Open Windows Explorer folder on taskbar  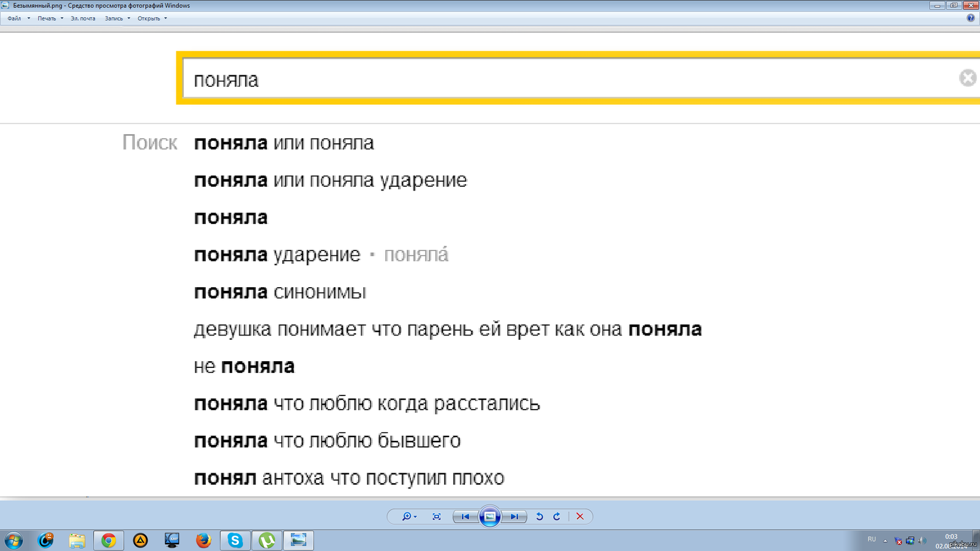click(x=77, y=541)
